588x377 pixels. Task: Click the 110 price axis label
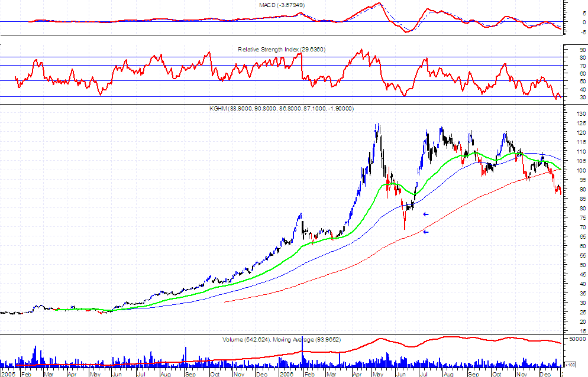point(581,152)
